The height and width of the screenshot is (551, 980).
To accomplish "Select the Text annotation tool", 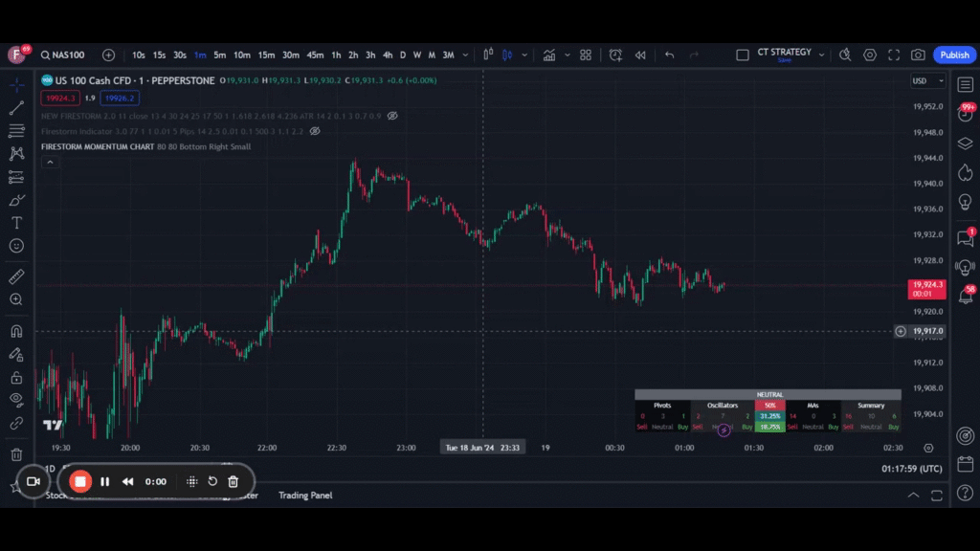I will coord(17,223).
